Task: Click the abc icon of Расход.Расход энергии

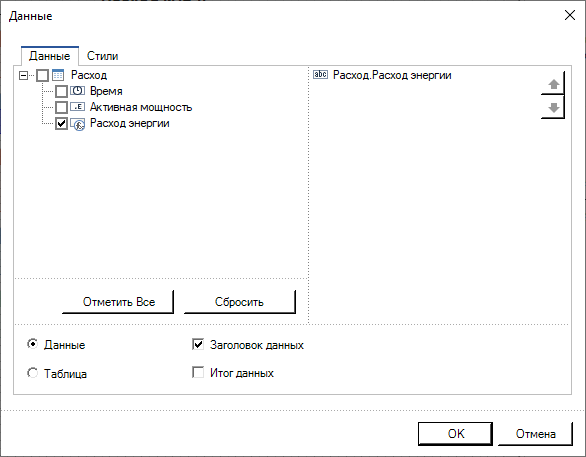Action: tap(320, 75)
